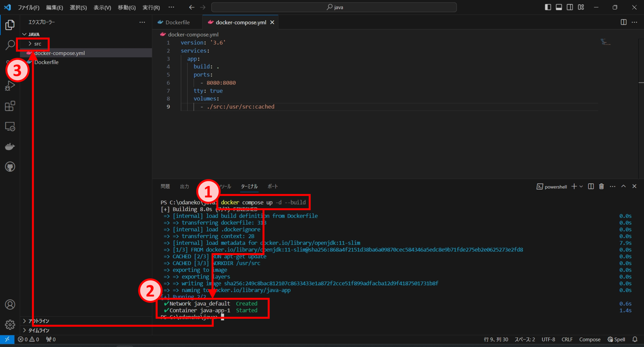Open the Run and Debug view

(10, 86)
